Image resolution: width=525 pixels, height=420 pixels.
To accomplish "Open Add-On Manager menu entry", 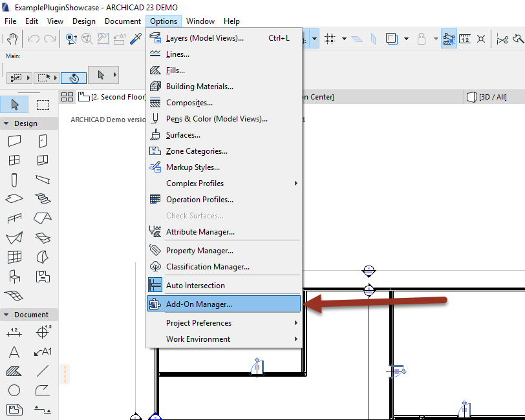I will 224,304.
